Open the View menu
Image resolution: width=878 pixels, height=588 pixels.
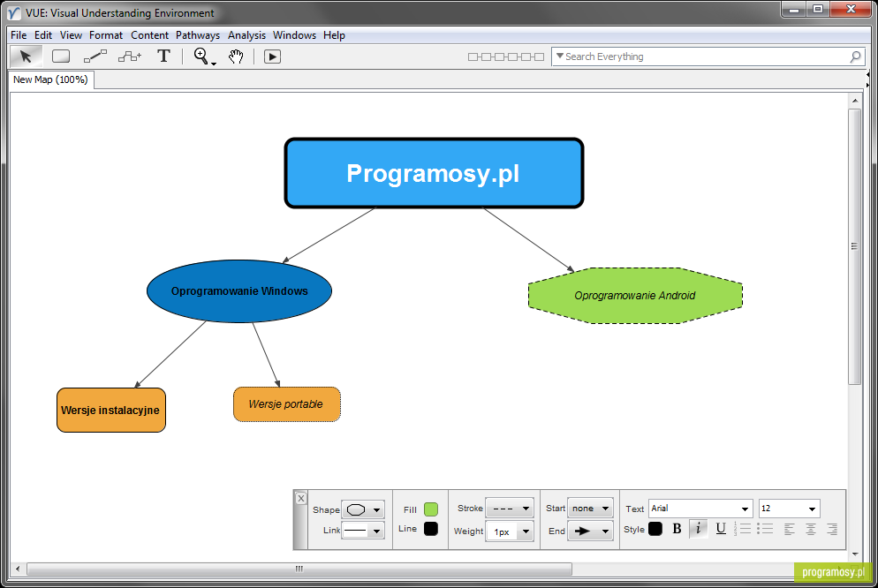[x=72, y=35]
